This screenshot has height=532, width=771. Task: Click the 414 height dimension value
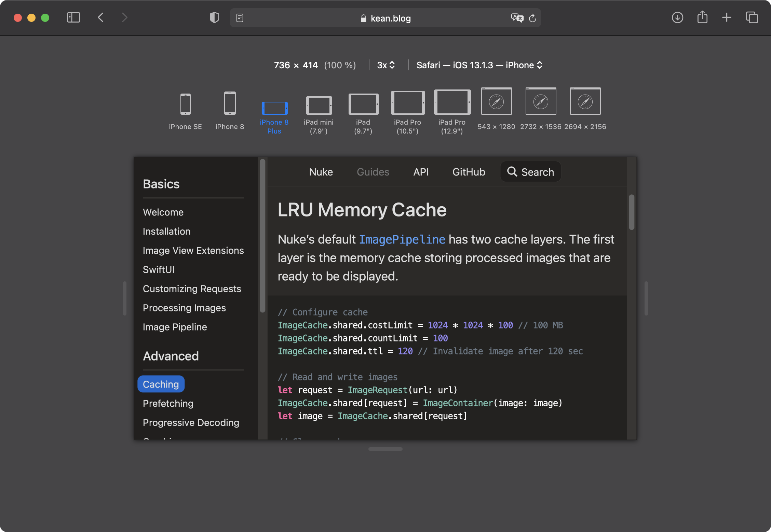(x=310, y=65)
